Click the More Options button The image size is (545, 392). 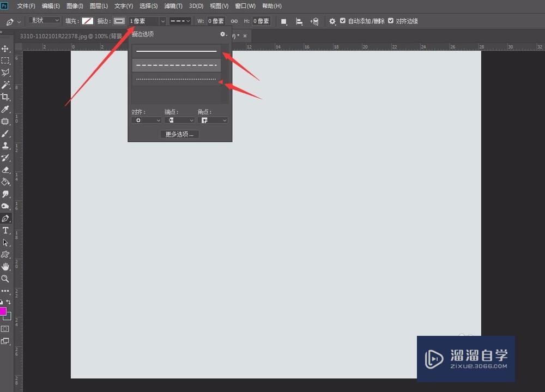click(x=180, y=134)
